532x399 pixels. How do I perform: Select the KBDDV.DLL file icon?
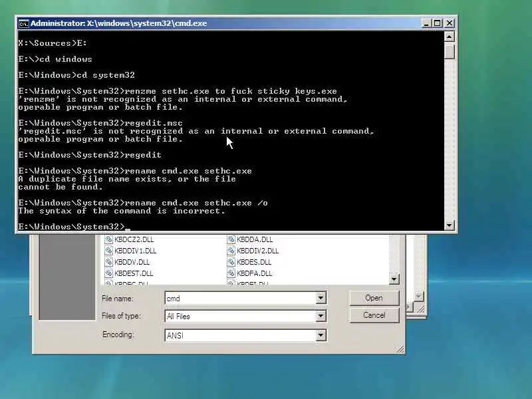click(x=108, y=262)
